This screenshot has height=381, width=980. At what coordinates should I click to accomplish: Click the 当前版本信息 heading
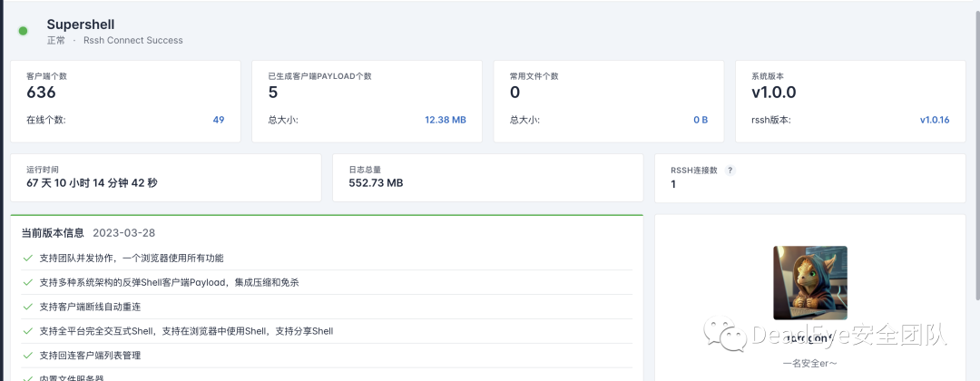53,233
